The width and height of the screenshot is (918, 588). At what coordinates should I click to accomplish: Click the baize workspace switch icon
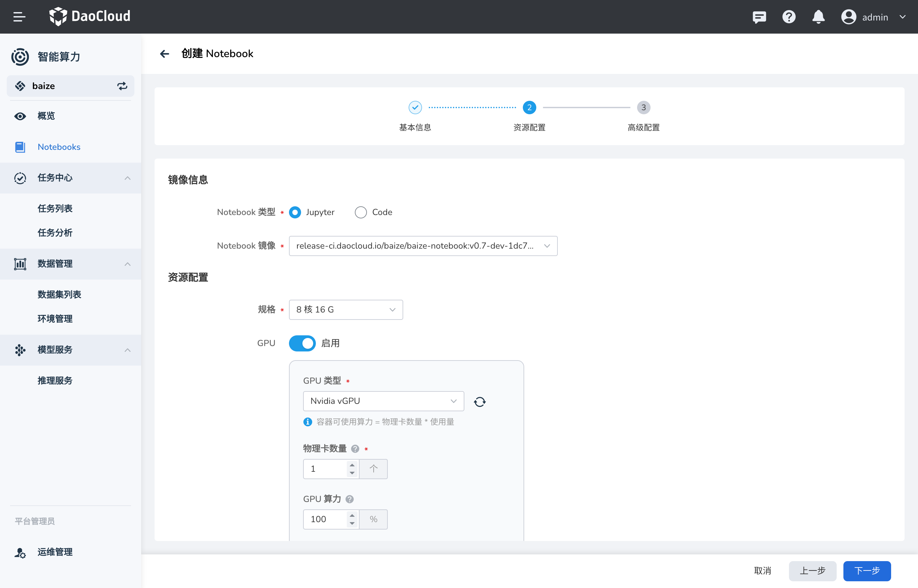point(122,86)
